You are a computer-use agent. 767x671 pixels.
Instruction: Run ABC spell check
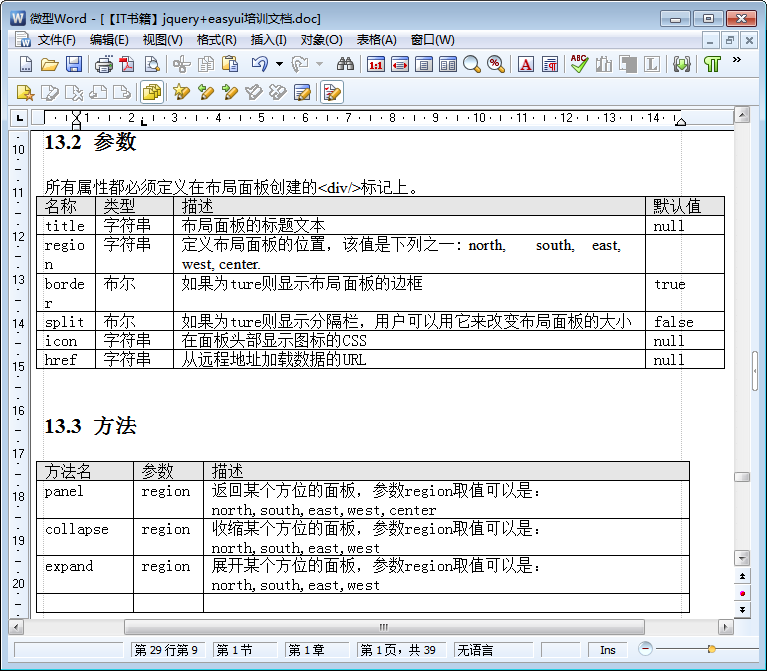tap(579, 64)
